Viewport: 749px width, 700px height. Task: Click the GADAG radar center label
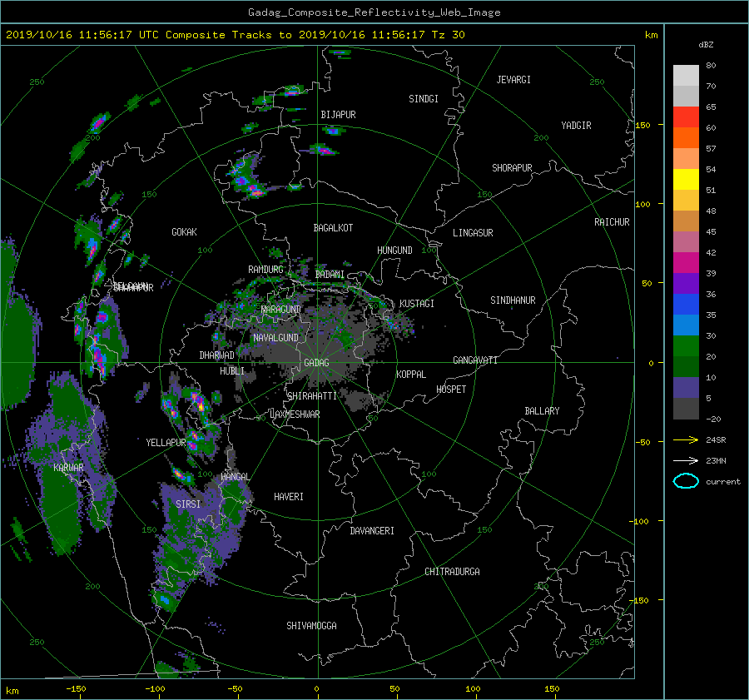pyautogui.click(x=316, y=363)
